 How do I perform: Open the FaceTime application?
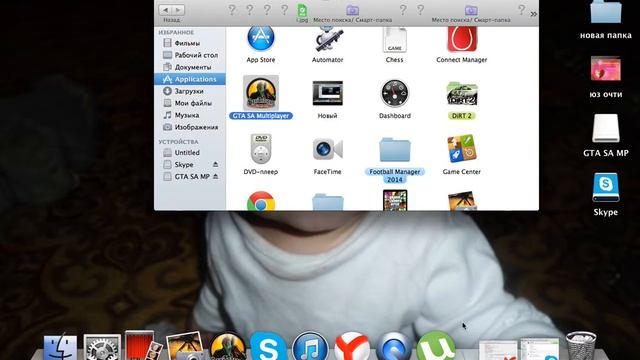(x=327, y=149)
